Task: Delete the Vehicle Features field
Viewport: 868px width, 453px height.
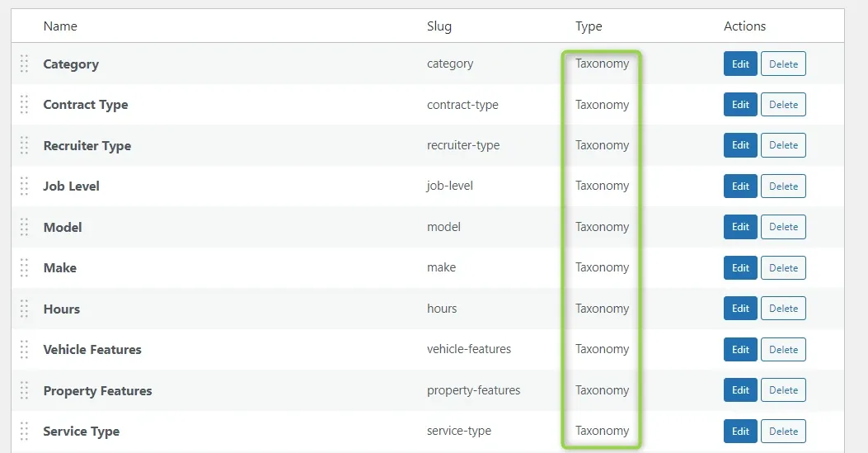Action: click(x=783, y=349)
